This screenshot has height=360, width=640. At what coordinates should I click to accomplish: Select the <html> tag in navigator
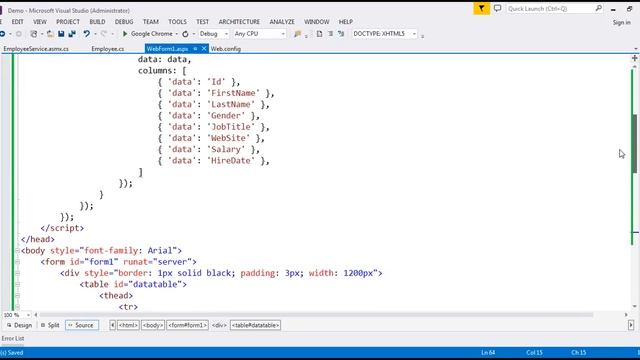pyautogui.click(x=128, y=325)
